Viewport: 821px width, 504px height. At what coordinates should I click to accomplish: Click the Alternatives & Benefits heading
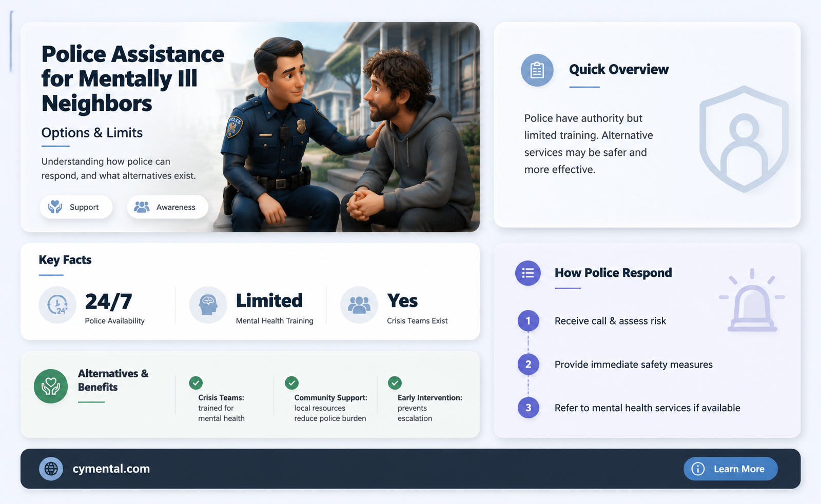[x=113, y=380]
